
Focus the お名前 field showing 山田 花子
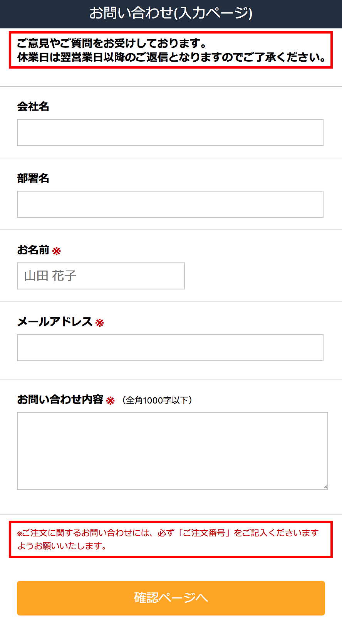point(101,276)
